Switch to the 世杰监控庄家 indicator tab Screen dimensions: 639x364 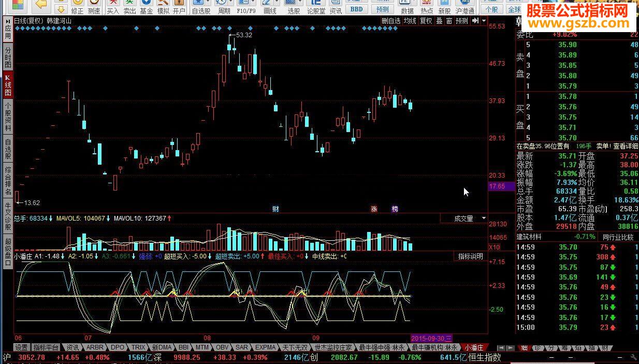pos(334,347)
